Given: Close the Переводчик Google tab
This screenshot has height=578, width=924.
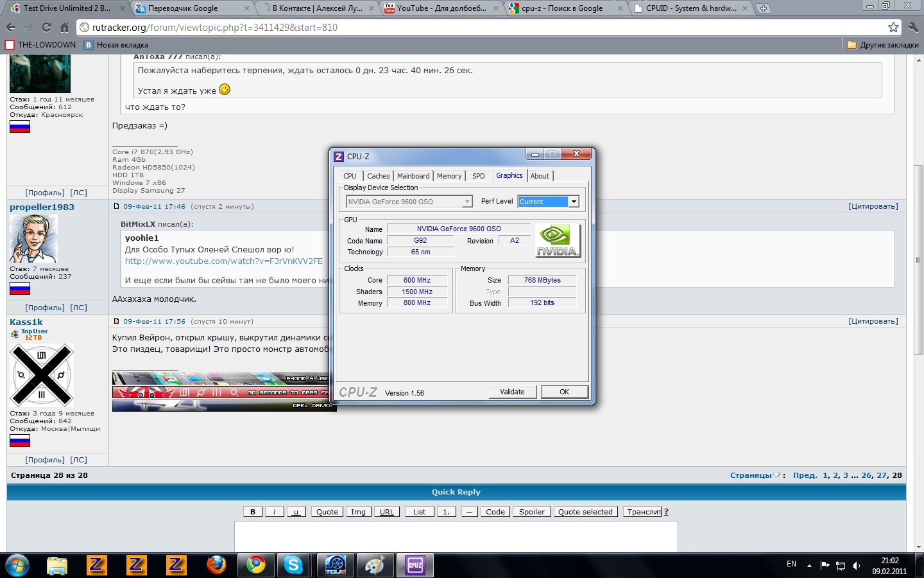Looking at the screenshot, I should click(247, 8).
